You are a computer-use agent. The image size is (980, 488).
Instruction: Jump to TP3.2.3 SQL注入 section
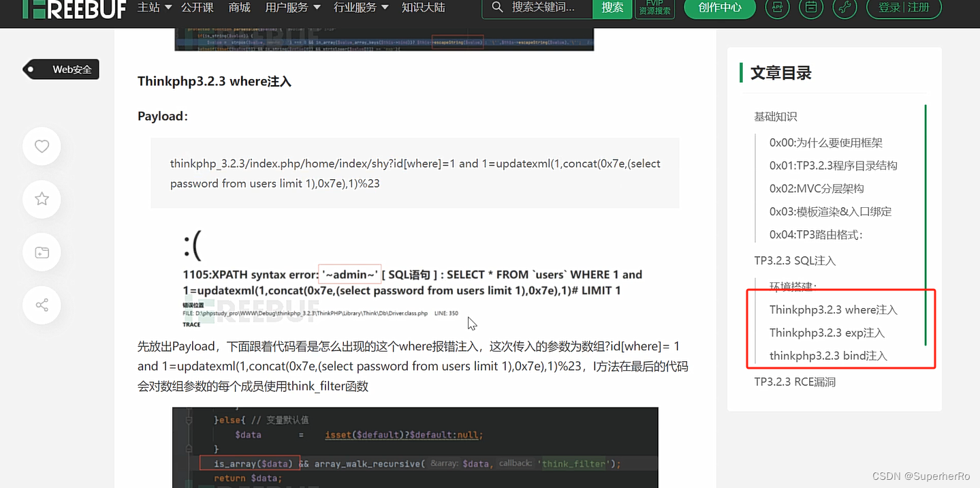[x=795, y=260]
